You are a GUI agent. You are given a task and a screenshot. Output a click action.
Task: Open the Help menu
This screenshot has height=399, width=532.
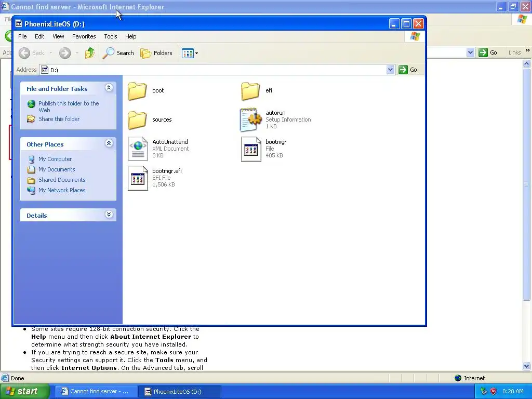(x=130, y=36)
